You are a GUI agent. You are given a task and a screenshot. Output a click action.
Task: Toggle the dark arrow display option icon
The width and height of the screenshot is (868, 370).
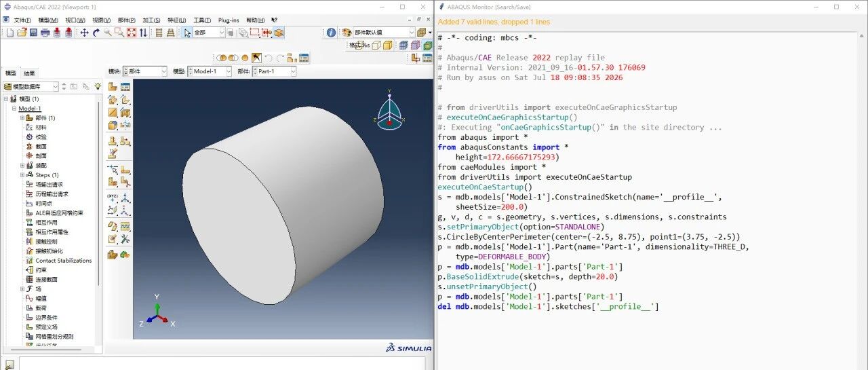[x=256, y=58]
